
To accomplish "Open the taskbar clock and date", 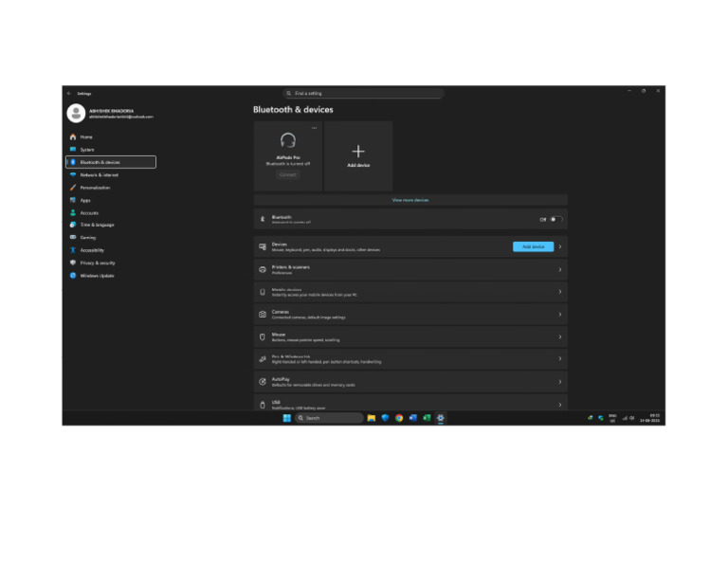I will click(649, 418).
